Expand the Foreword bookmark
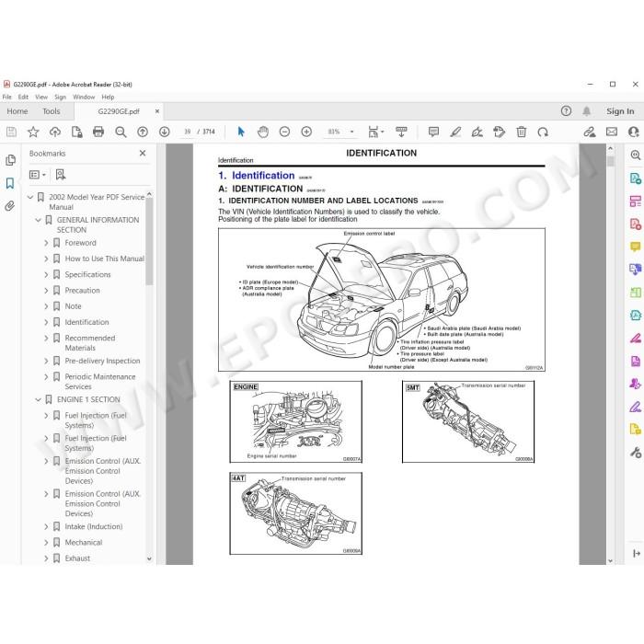Image resolution: width=644 pixels, height=644 pixels. (46, 243)
